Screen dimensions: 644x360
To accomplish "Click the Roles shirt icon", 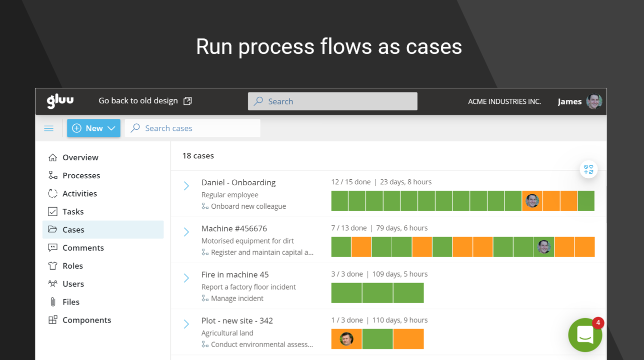I will pyautogui.click(x=52, y=266).
